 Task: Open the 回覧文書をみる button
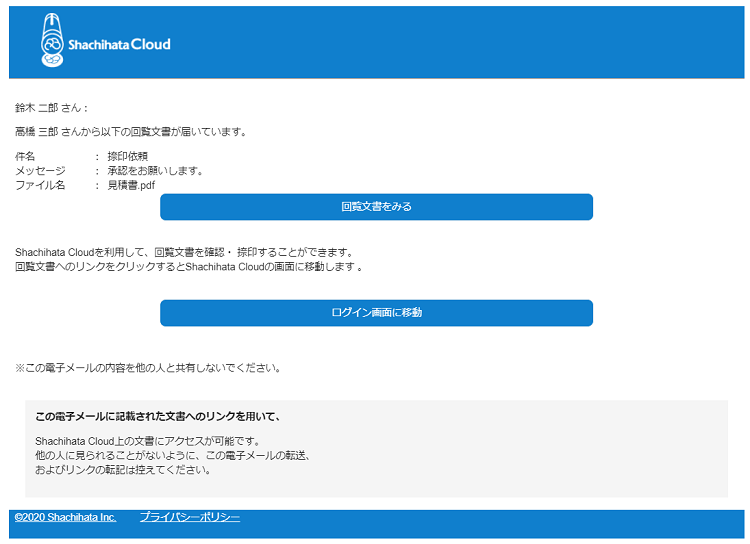click(x=376, y=207)
